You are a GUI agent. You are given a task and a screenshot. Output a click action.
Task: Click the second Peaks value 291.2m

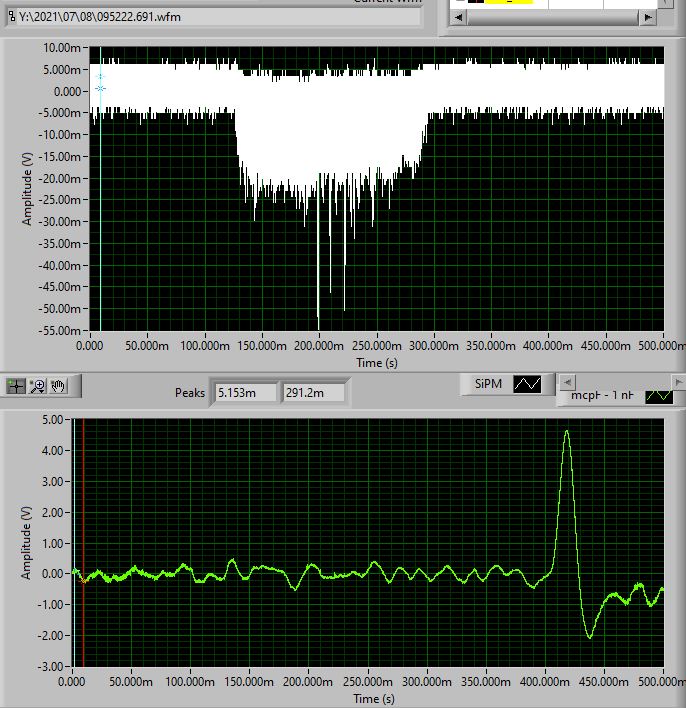[x=313, y=392]
